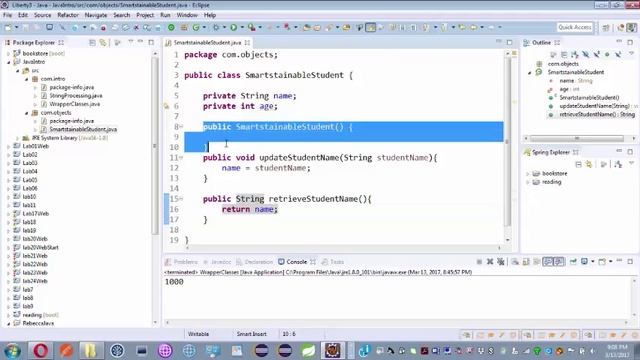Clear the Console output
This screenshot has height=360, width=640.
click(515, 262)
